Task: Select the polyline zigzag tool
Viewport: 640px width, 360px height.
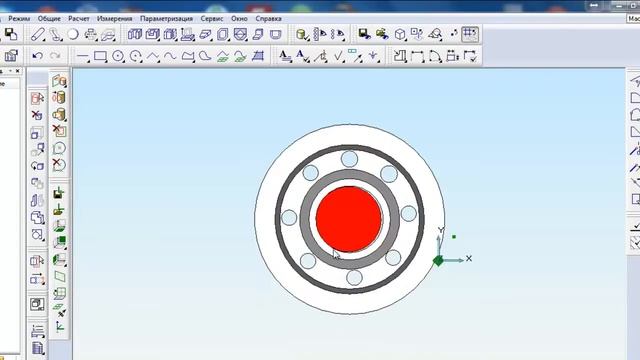Action: pyautogui.click(x=153, y=56)
